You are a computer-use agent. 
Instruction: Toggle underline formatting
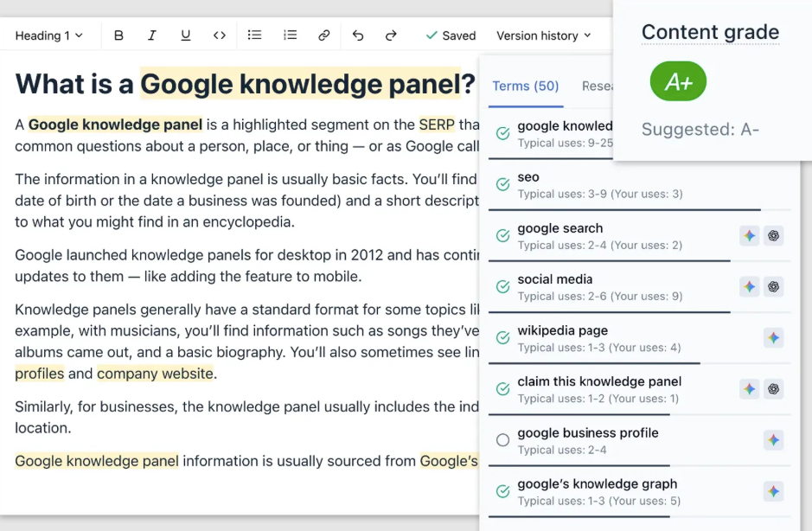pos(185,35)
